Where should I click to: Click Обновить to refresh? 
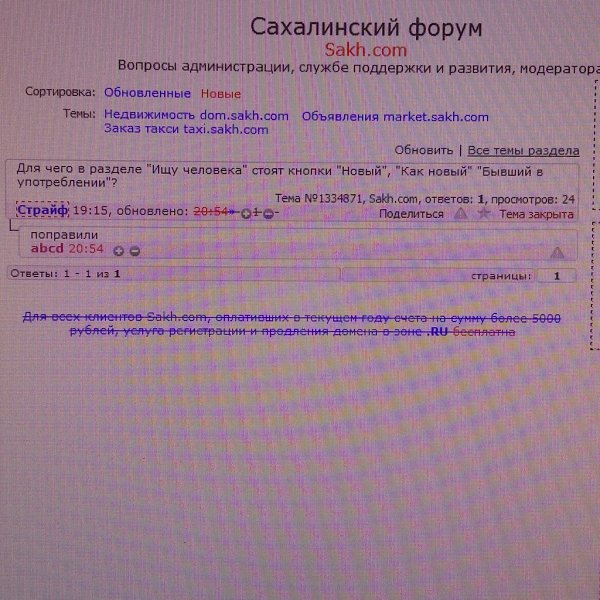(x=424, y=150)
